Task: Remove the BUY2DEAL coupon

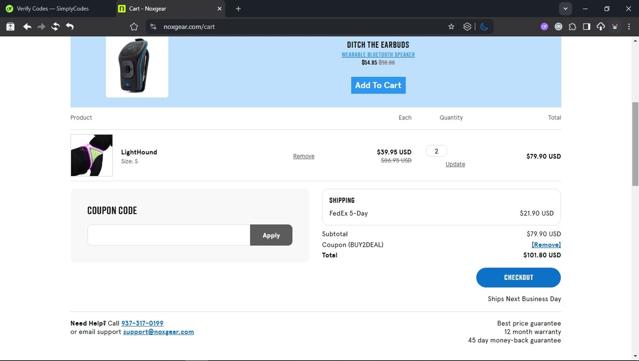Action: (546, 244)
